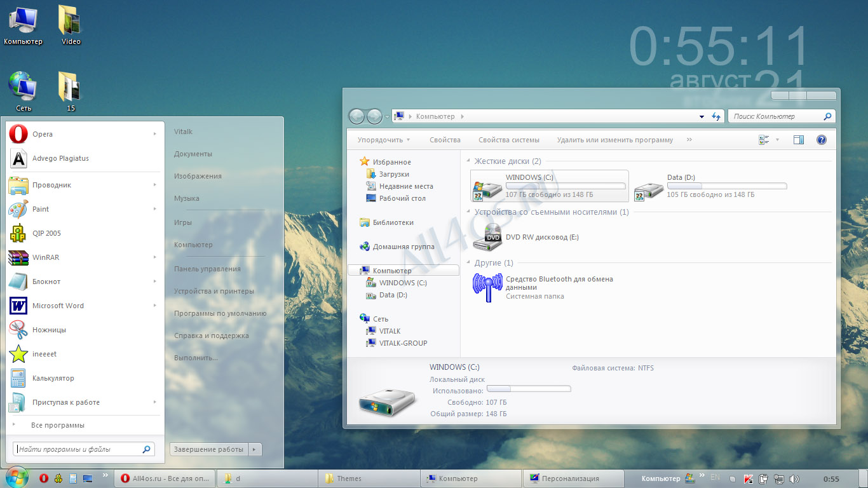Open recent pages dropdown next to Forward
The image size is (868, 488).
pos(387,117)
